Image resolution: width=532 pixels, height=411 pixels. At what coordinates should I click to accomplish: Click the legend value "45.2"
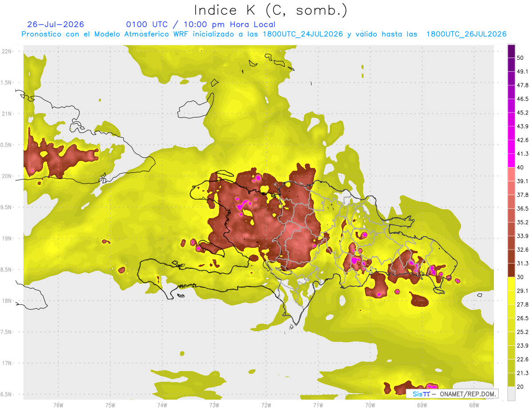[523, 113]
